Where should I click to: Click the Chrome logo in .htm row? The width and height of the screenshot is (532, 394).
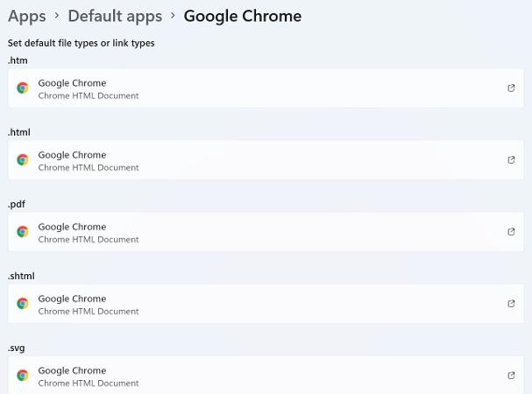click(23, 88)
